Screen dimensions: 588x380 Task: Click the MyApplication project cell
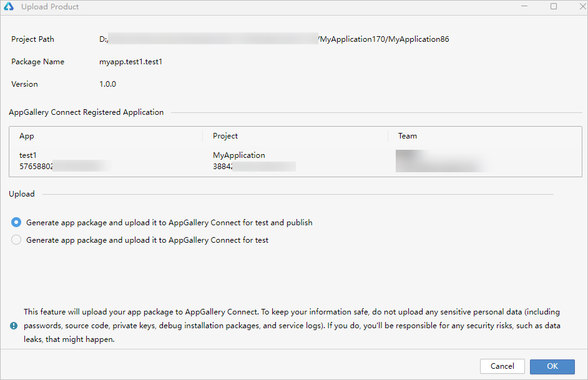pos(239,155)
